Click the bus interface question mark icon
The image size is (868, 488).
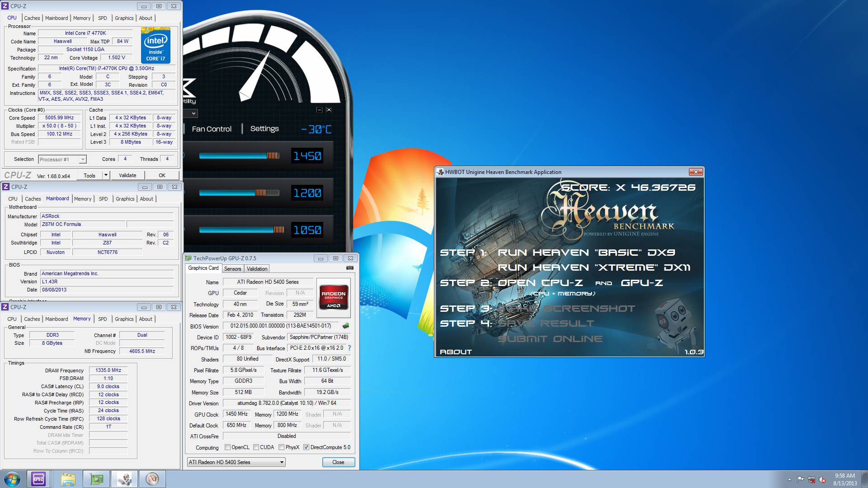(349, 348)
